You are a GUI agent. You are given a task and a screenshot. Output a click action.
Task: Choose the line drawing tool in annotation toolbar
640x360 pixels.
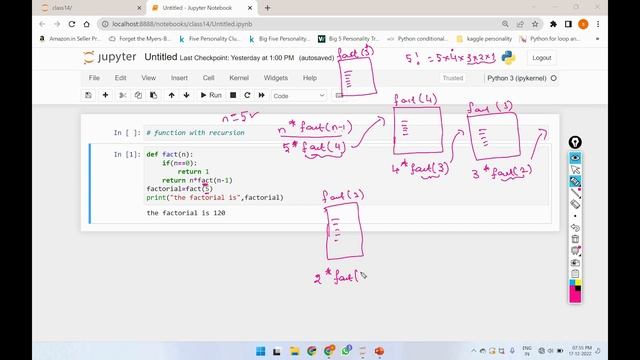(575, 193)
